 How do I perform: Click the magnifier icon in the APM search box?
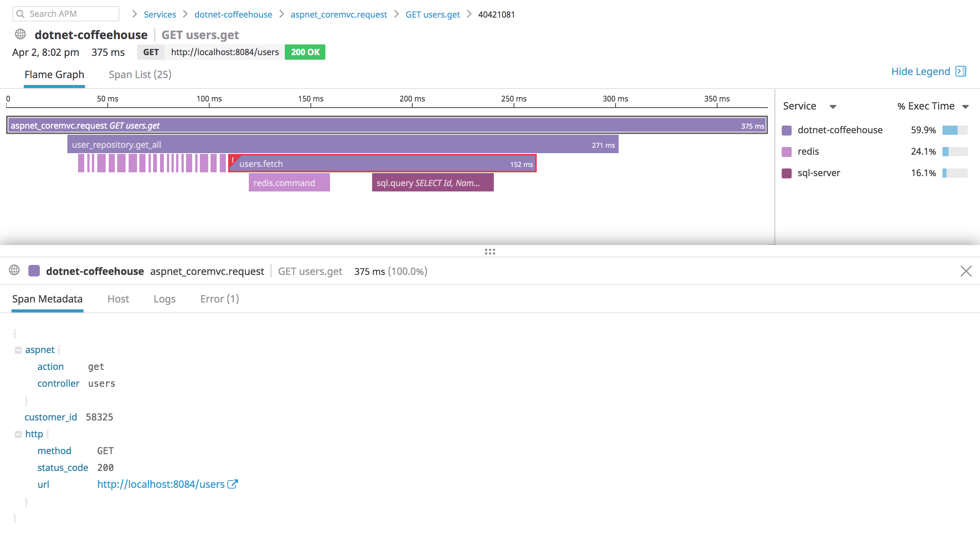21,14
